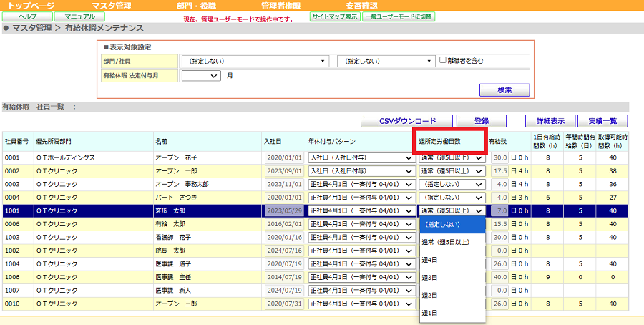This screenshot has height=325, width=644.
Task: Click the name オープン 花子
Action: click(175, 157)
